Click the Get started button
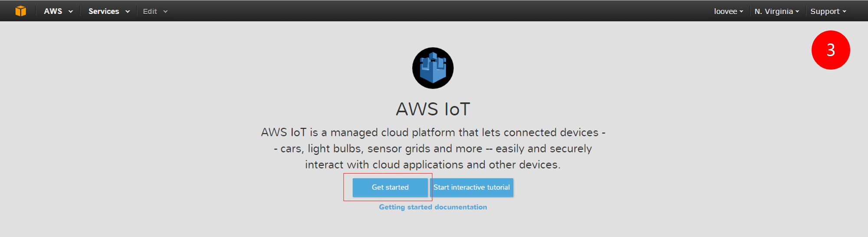This screenshot has width=868, height=237. point(390,187)
